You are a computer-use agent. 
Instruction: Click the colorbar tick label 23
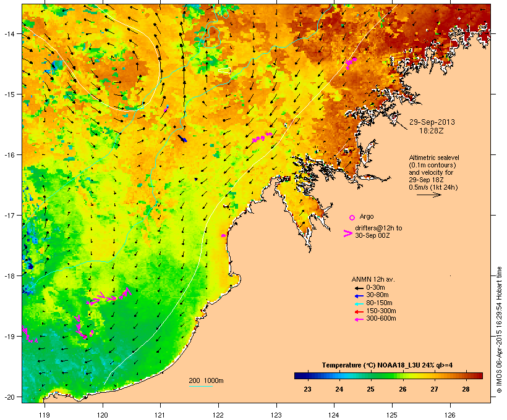(x=307, y=389)
